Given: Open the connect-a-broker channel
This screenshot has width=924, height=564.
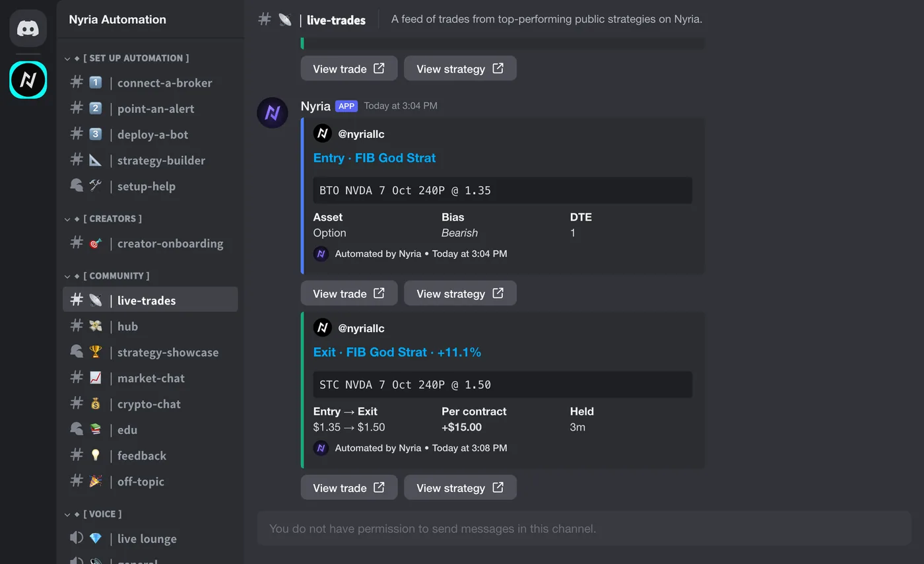Looking at the screenshot, I should [150, 83].
